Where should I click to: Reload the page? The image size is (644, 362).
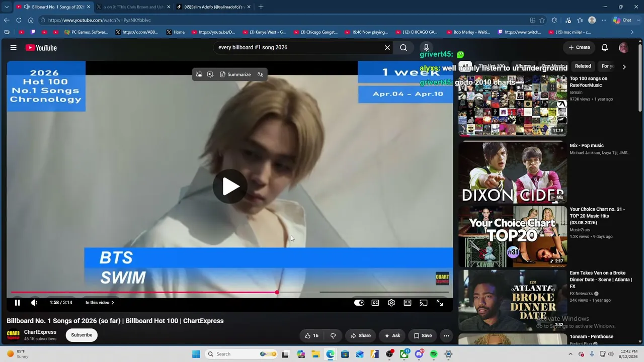point(19,20)
